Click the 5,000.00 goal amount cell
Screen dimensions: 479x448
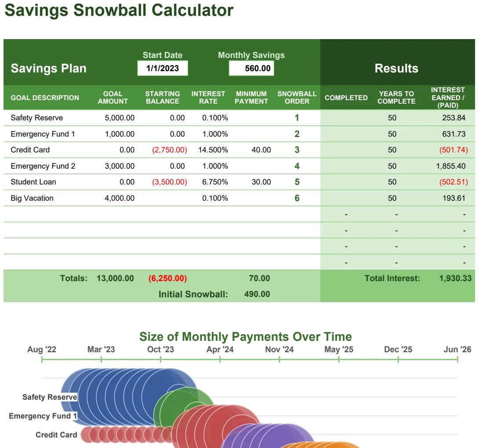120,118
